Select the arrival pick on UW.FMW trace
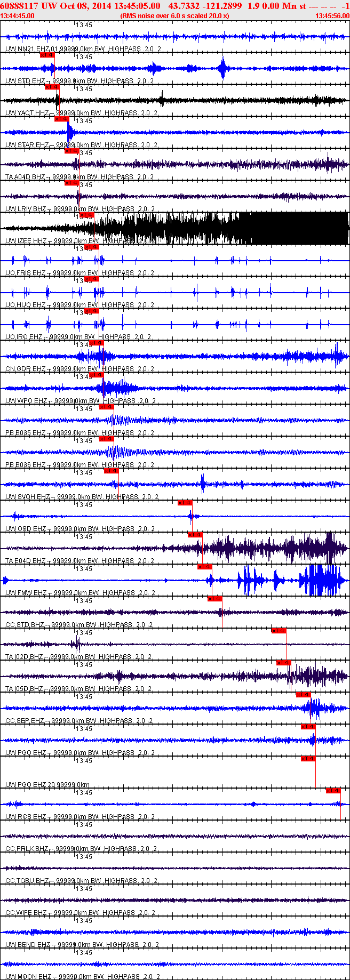350x980 pixels. (205, 567)
